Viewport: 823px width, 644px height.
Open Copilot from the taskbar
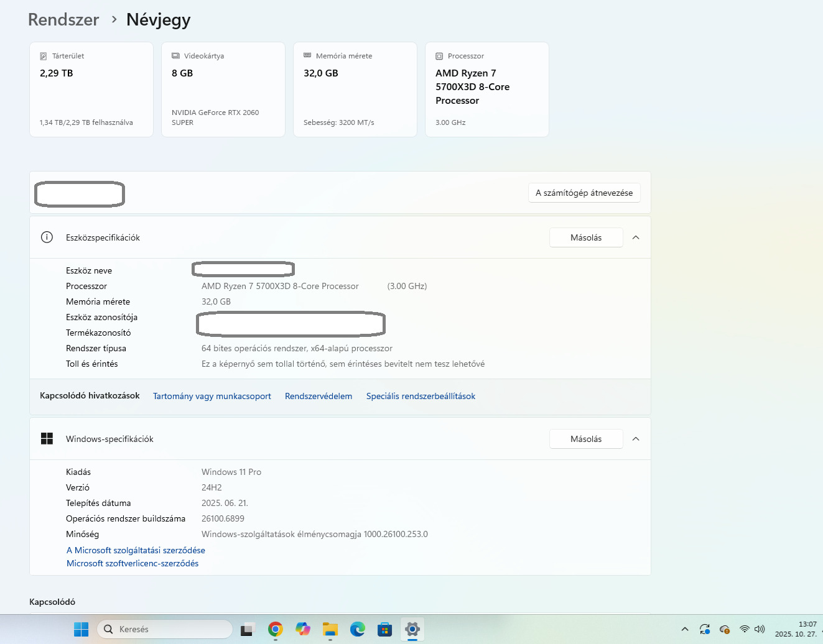pos(303,629)
